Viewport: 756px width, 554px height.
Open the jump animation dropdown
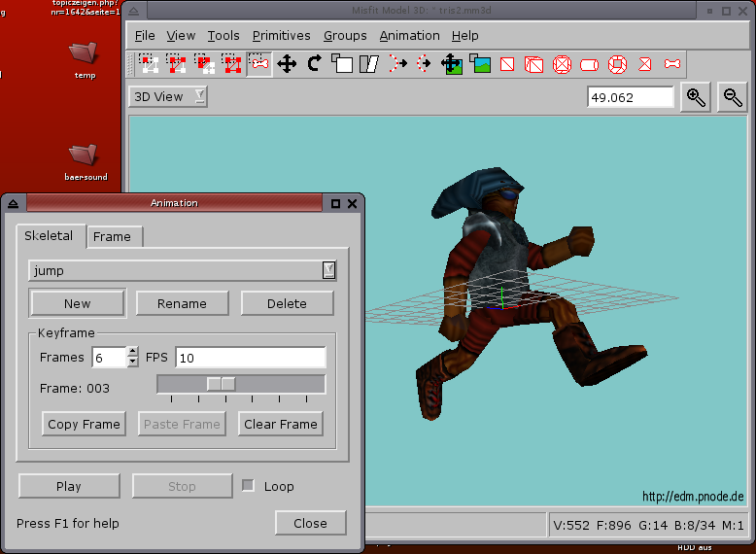(x=183, y=270)
